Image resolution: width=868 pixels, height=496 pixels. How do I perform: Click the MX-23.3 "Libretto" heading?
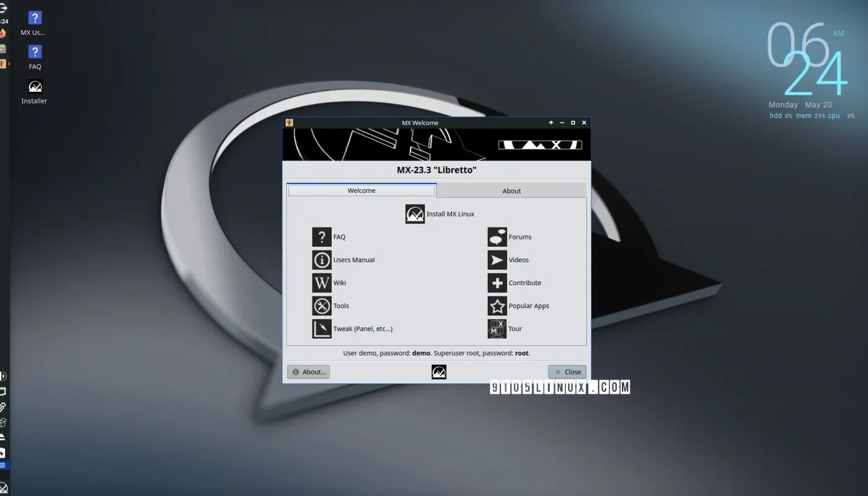coord(436,170)
